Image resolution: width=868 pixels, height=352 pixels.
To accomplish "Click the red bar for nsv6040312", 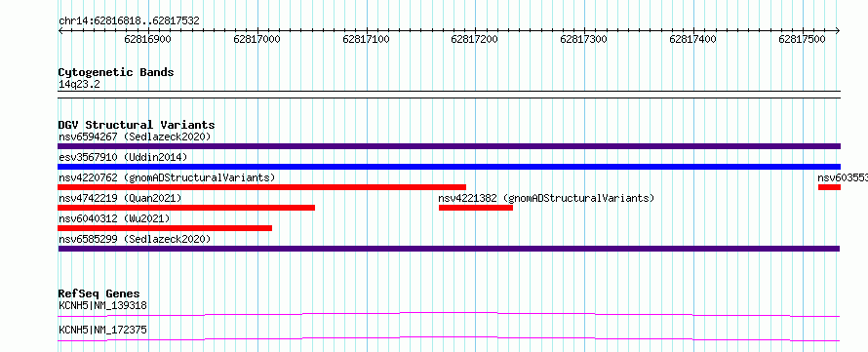I will (165, 228).
